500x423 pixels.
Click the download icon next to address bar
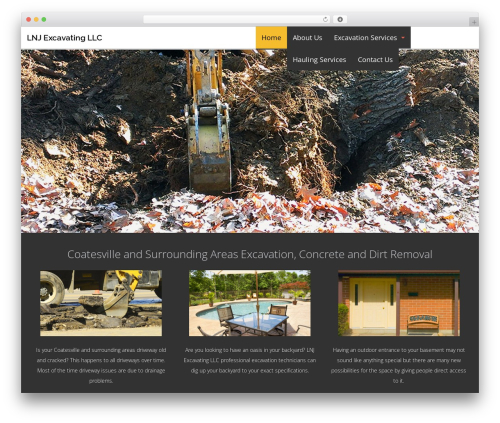(340, 20)
